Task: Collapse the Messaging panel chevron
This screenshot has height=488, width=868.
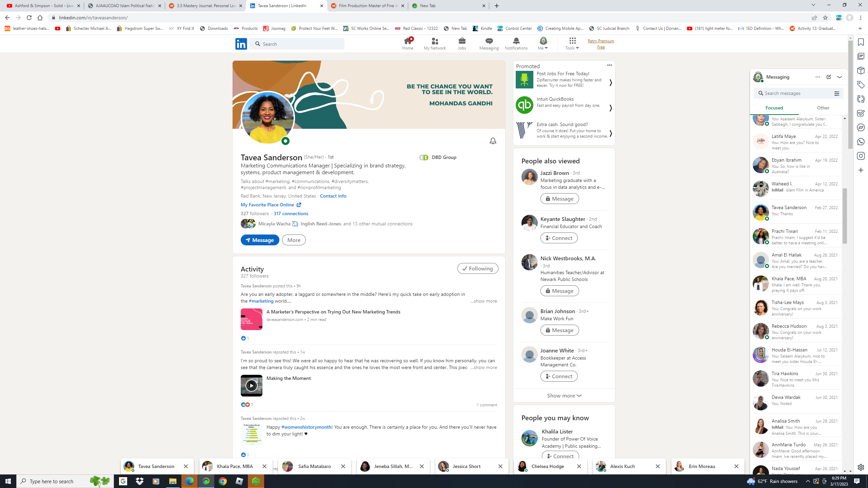Action: point(840,77)
